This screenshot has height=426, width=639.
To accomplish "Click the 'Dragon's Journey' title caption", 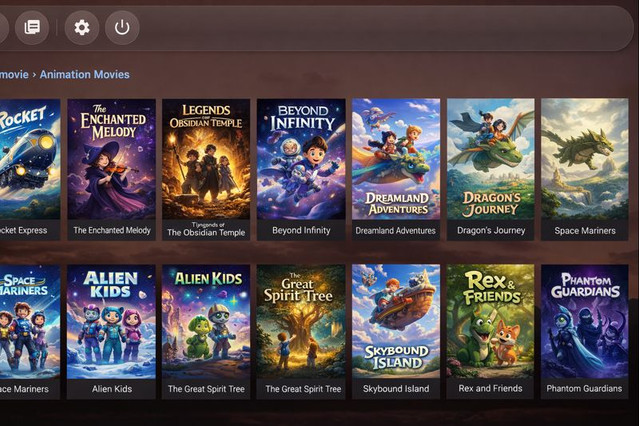I will pyautogui.click(x=491, y=231).
